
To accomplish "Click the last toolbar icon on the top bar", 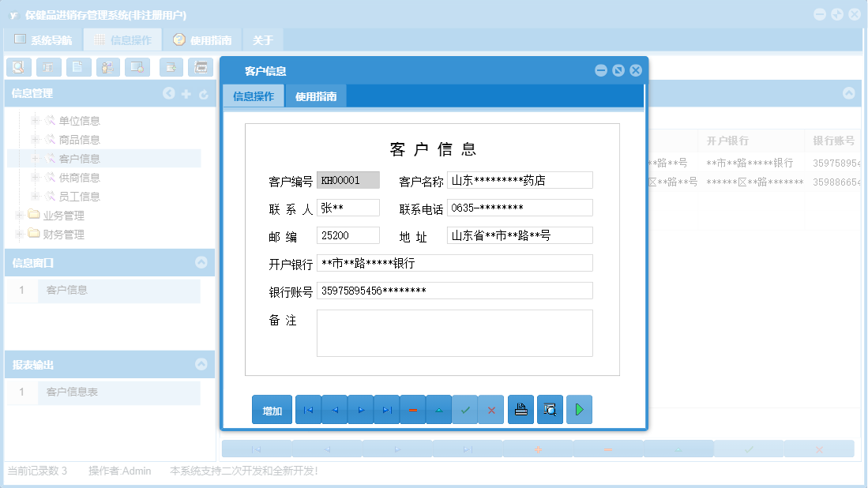I will pos(201,67).
